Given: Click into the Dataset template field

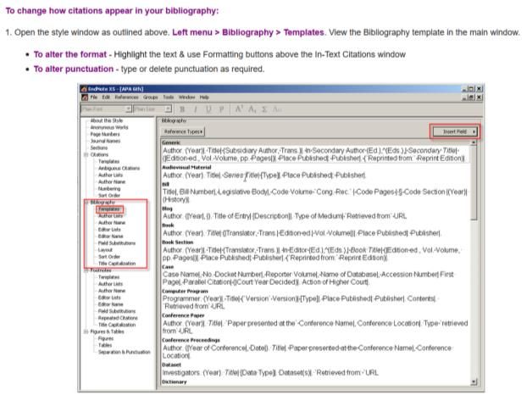Looking at the screenshot, I should point(315,373).
